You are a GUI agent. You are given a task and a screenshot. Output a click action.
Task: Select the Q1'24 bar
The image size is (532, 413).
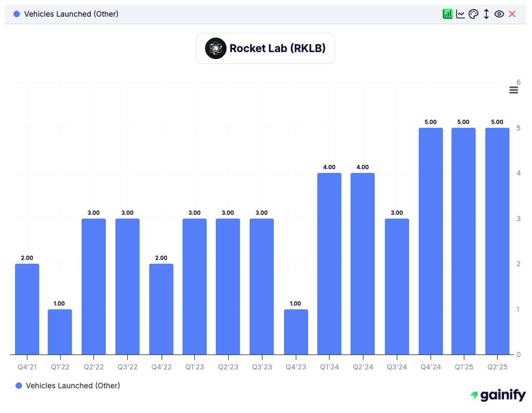tap(329, 263)
